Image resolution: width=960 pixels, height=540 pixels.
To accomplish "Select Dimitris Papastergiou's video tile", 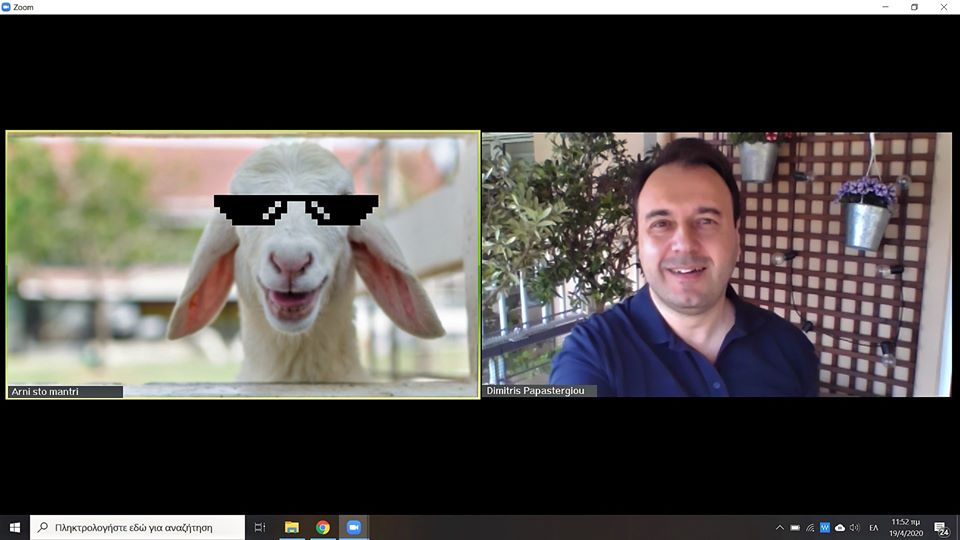I will (x=716, y=265).
